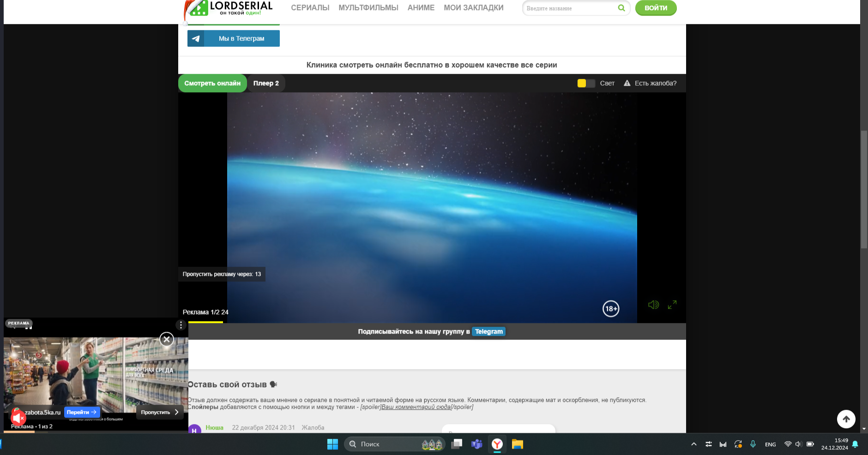Mute the video player volume icon
This screenshot has height=455, width=868.
[x=653, y=305]
